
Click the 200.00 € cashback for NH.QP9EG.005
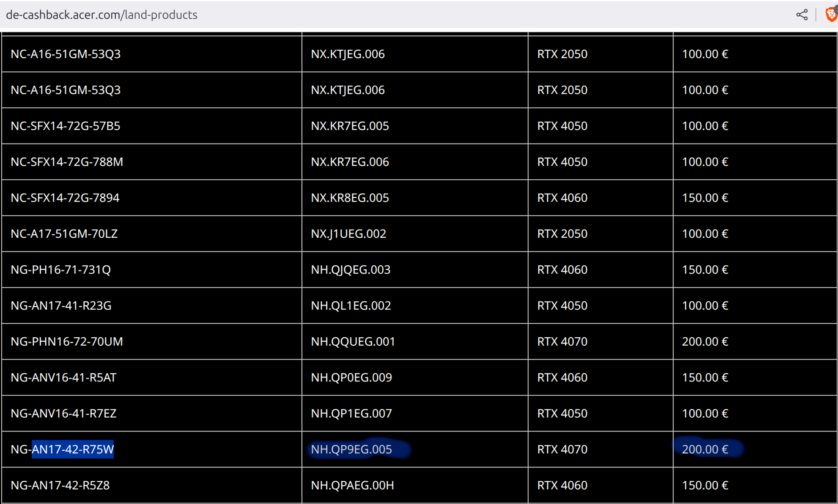click(705, 449)
